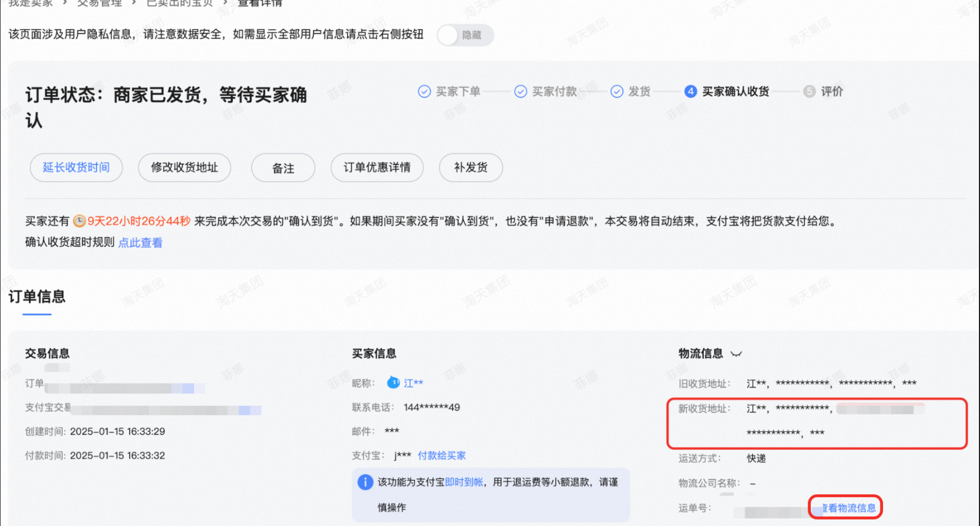Viewport: 980px width, 526px height.
Task: Click the 修改收货地址 button
Action: point(184,167)
